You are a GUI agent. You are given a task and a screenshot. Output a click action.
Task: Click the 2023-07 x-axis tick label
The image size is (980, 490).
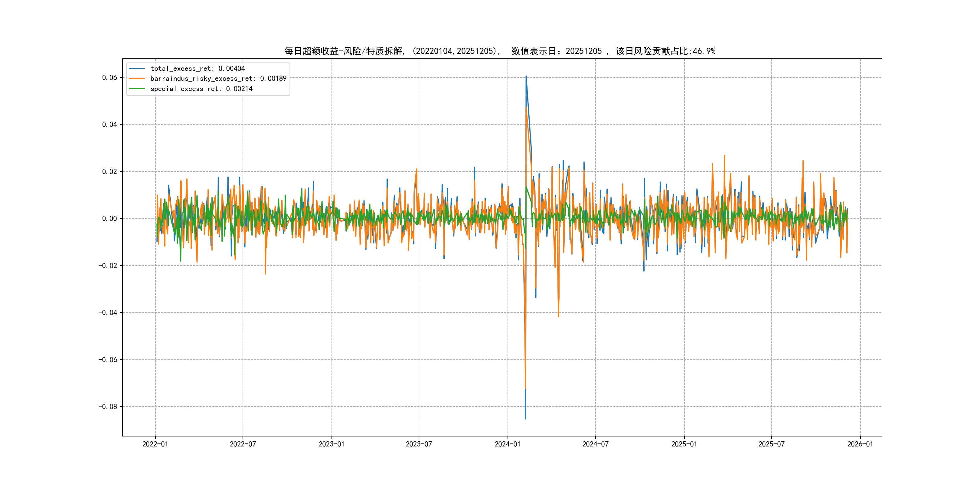point(419,444)
